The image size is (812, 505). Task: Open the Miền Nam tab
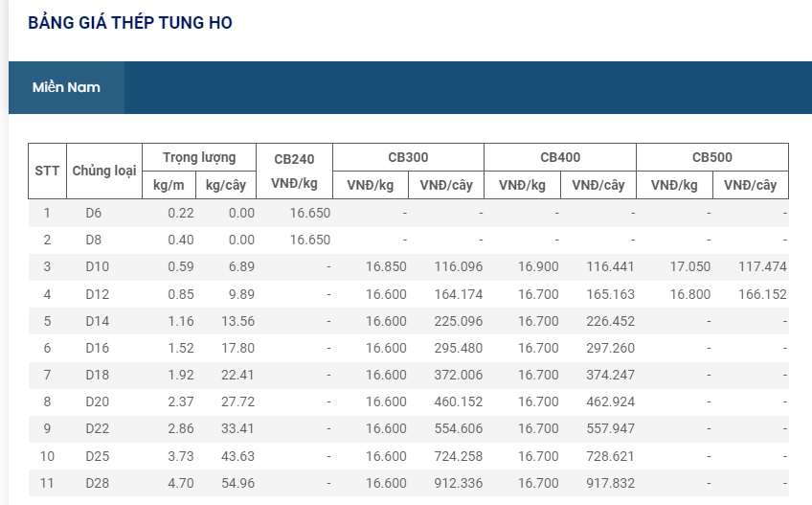pyautogui.click(x=66, y=87)
